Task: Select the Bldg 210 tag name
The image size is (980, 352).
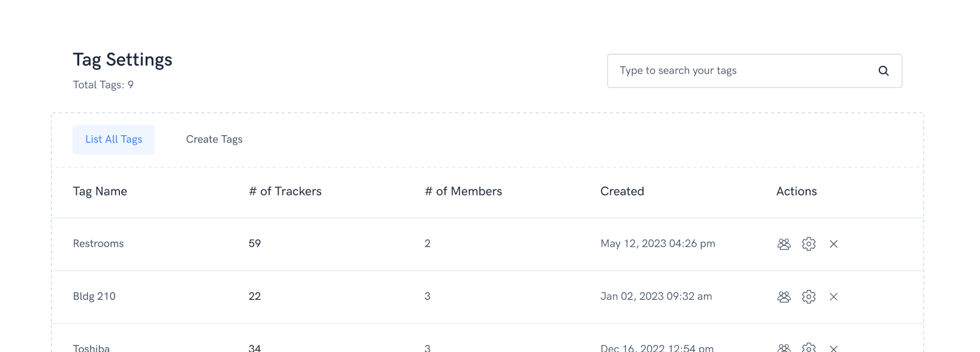Action: point(94,297)
